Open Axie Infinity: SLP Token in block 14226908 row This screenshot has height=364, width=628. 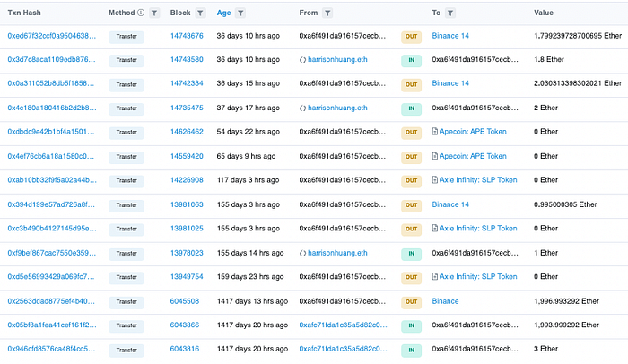pos(478,180)
